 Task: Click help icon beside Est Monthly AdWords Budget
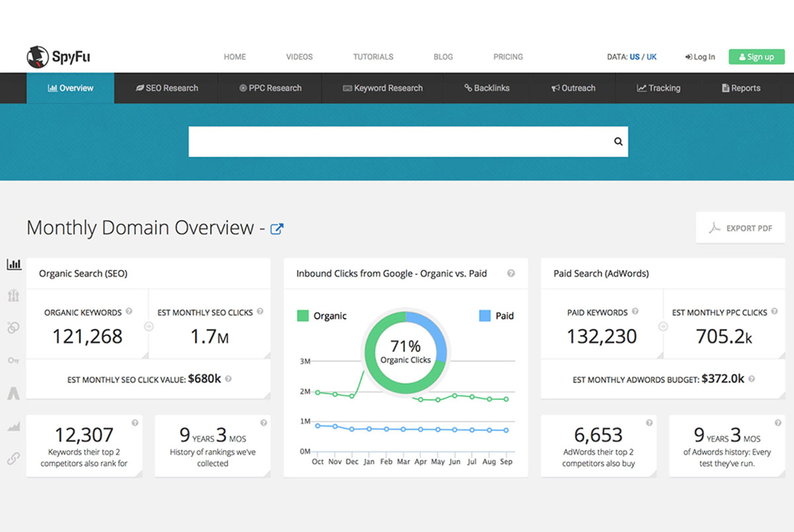pyautogui.click(x=752, y=379)
